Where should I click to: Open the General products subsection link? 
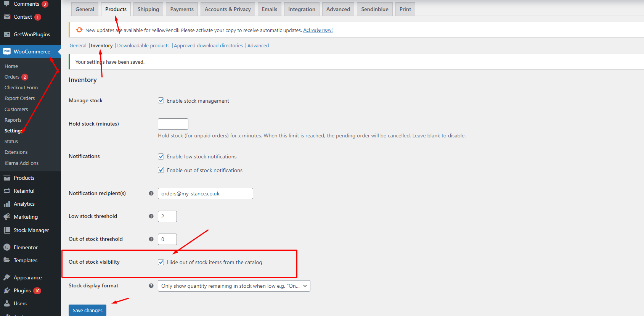(x=78, y=45)
